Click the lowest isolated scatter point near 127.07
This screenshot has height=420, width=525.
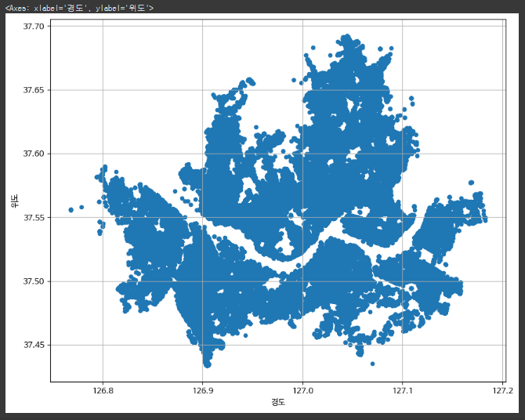click(372, 364)
